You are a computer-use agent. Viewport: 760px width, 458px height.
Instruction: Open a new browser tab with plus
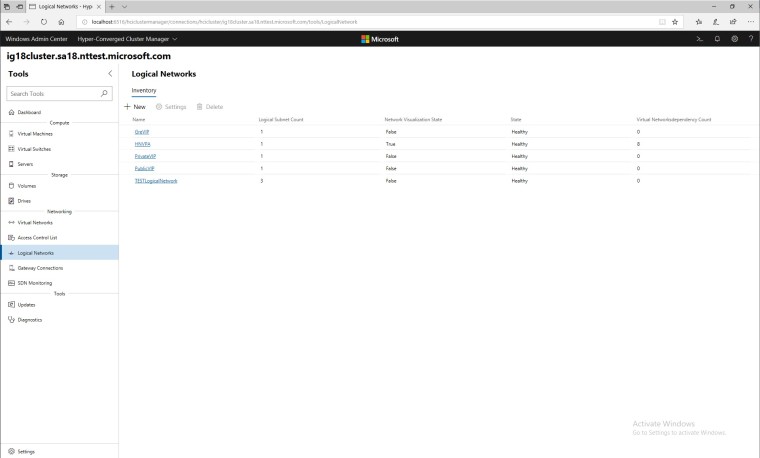pyautogui.click(x=111, y=7)
